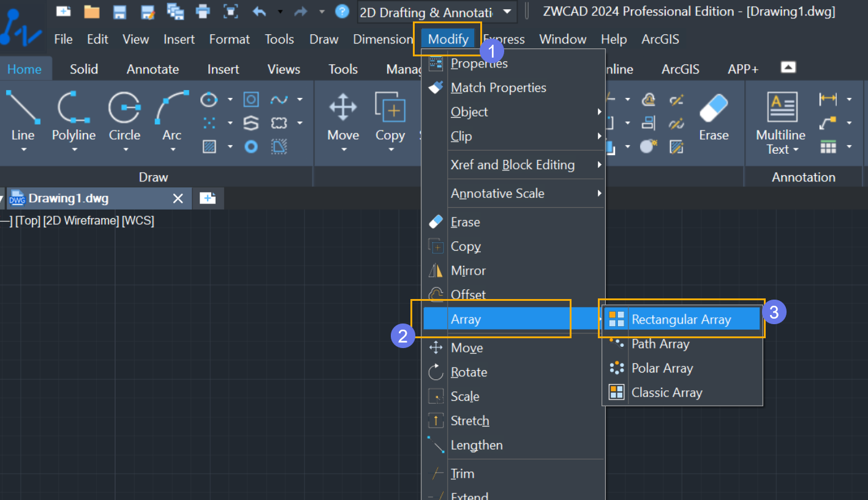Click the Print icon
The image size is (868, 500).
203,11
